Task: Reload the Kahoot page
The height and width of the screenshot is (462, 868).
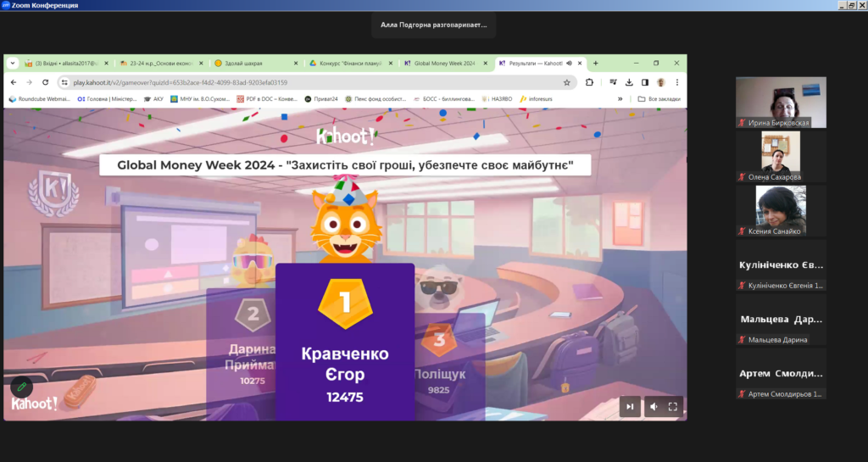Action: (46, 82)
